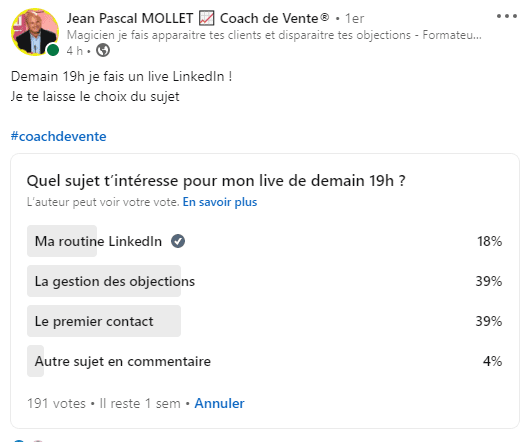This screenshot has width=528, height=442.
Task: Click the Magicien headline under author name
Action: click(x=274, y=35)
